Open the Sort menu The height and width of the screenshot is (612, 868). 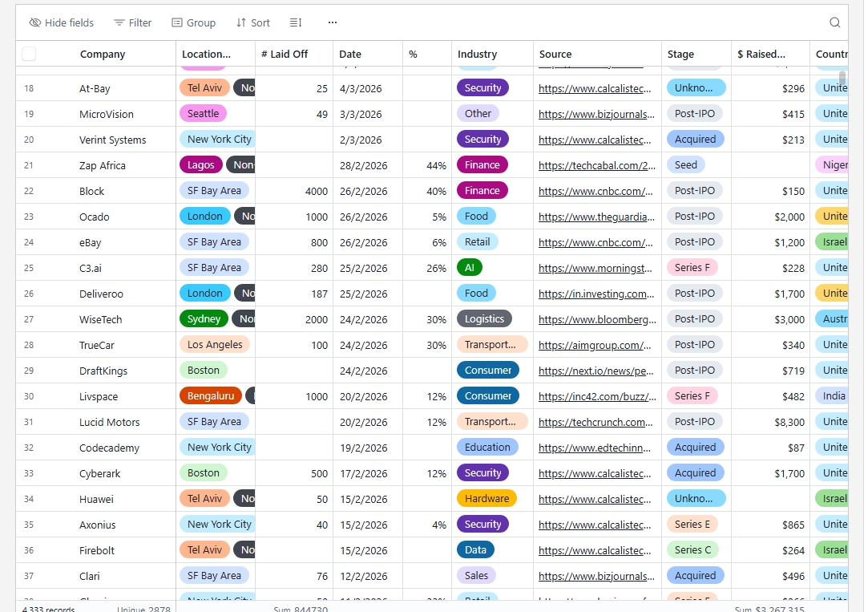click(253, 22)
